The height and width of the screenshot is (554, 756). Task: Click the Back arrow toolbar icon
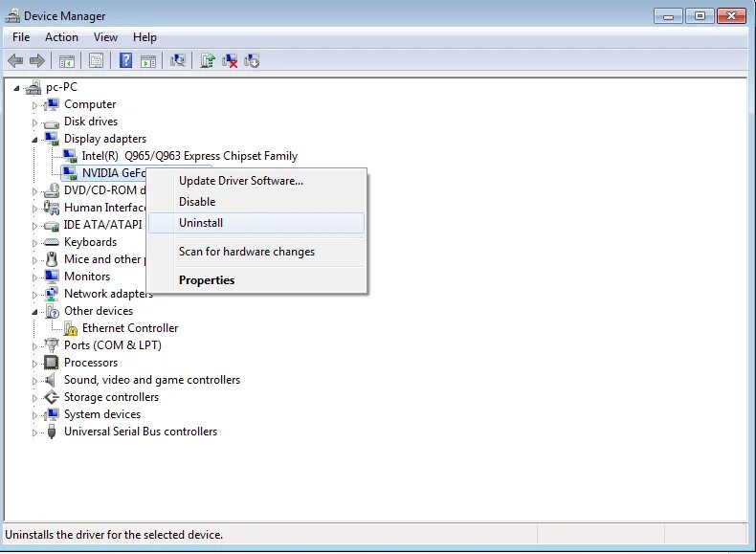coord(15,60)
